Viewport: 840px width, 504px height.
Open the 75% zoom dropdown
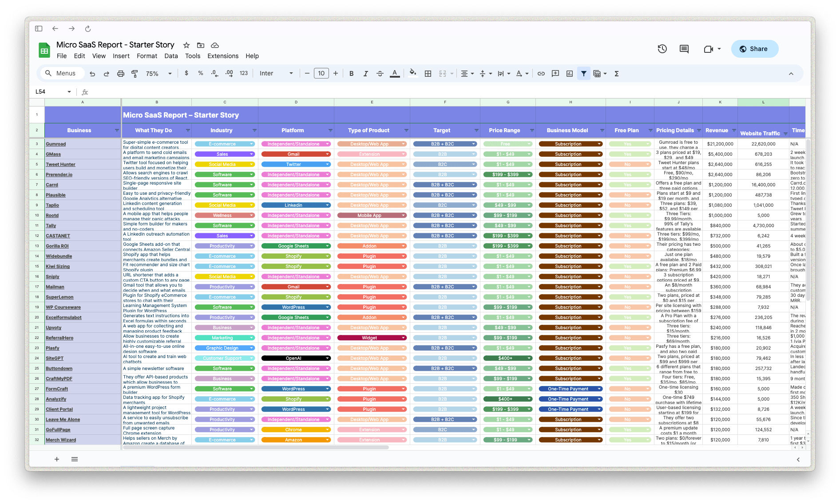click(158, 74)
